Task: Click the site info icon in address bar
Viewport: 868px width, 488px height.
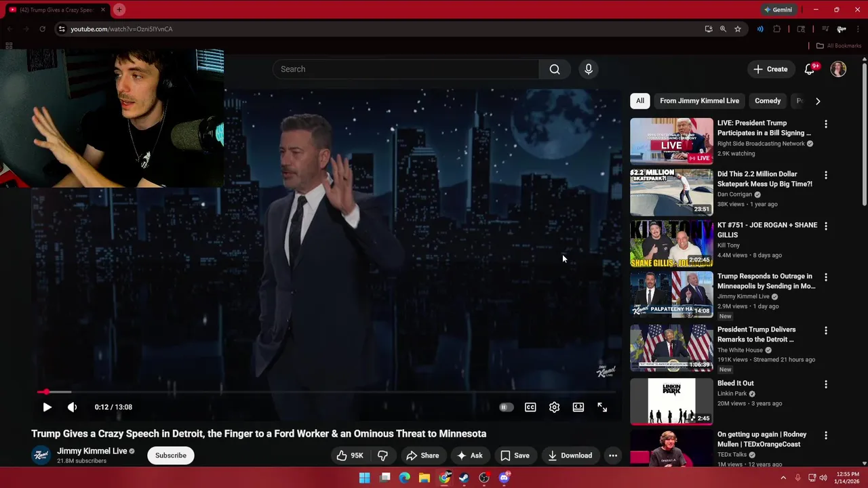Action: click(x=62, y=29)
